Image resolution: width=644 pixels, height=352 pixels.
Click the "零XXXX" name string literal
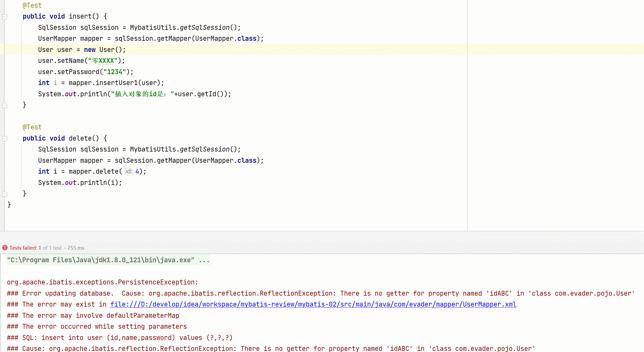click(x=103, y=61)
